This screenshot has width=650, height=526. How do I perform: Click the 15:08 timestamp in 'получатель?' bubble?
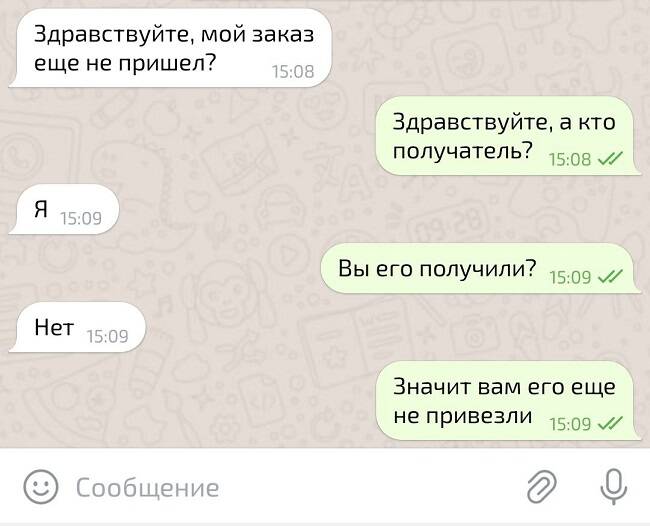570,159
